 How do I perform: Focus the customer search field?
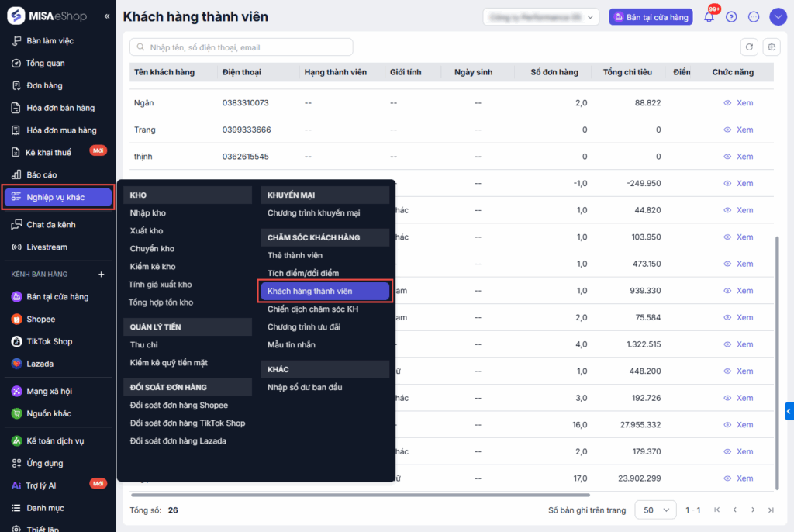pyautogui.click(x=241, y=47)
